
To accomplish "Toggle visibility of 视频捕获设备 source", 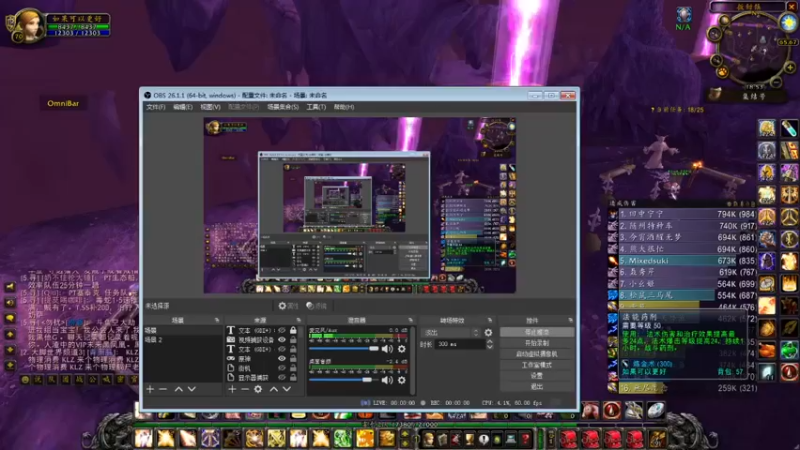I will click(x=282, y=340).
